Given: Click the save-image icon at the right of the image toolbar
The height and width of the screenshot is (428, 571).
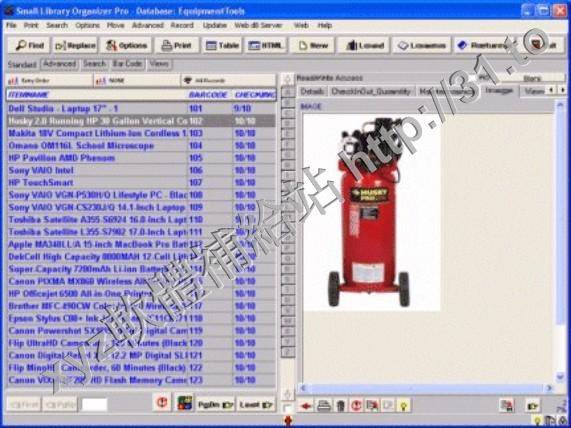Looking at the screenshot, I should [x=507, y=405].
